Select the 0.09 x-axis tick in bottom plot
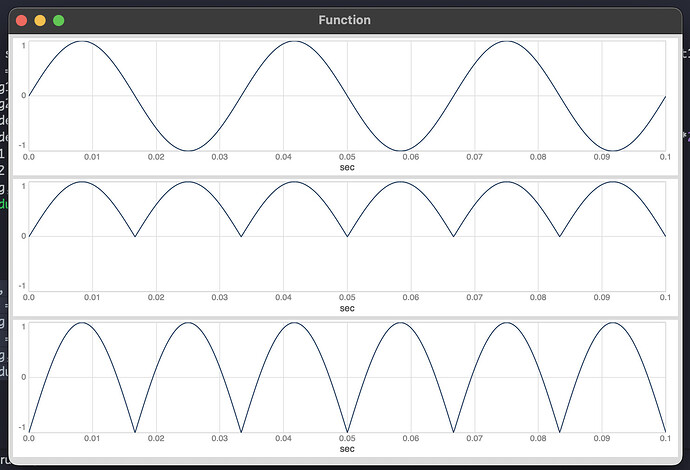The width and height of the screenshot is (690, 470). tap(602, 438)
